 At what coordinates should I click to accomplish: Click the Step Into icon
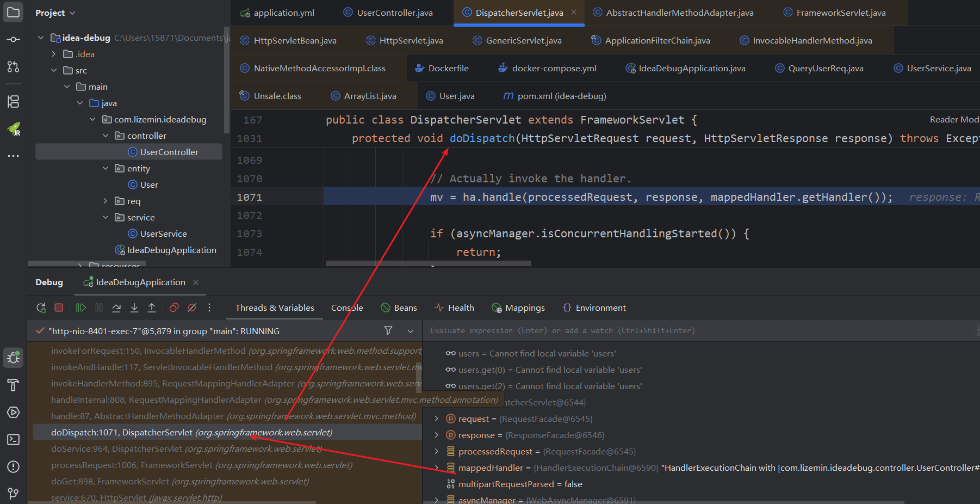click(134, 308)
